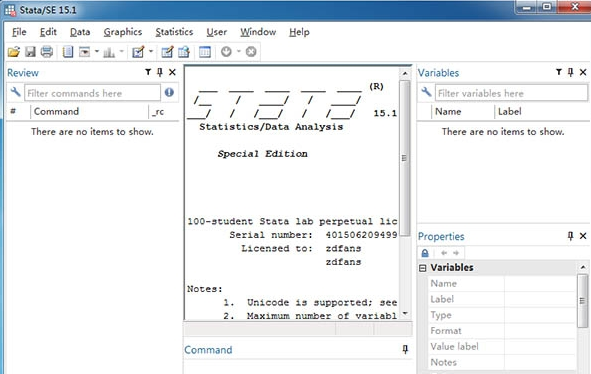This screenshot has height=374, width=591.
Task: Sort Review by the Command column header
Action: coord(89,112)
